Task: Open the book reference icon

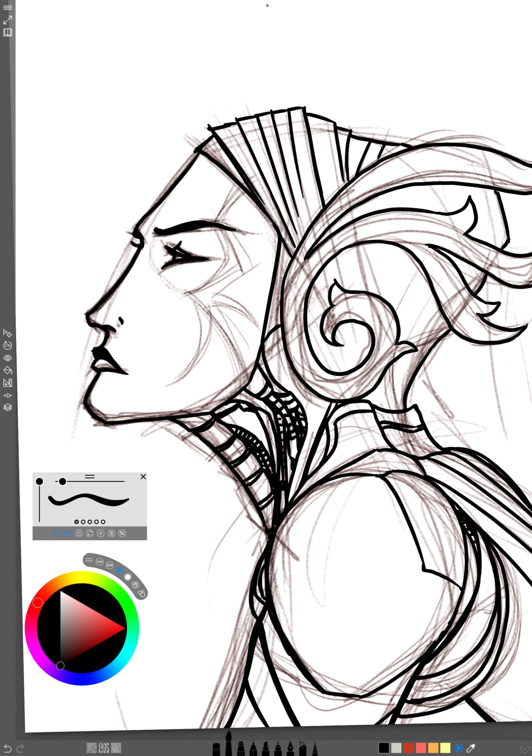Action: pyautogui.click(x=8, y=33)
